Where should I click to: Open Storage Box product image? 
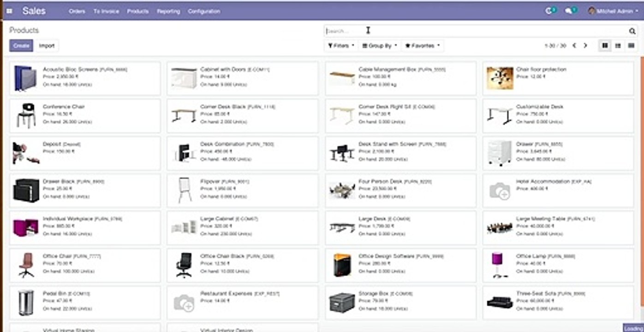pyautogui.click(x=342, y=302)
